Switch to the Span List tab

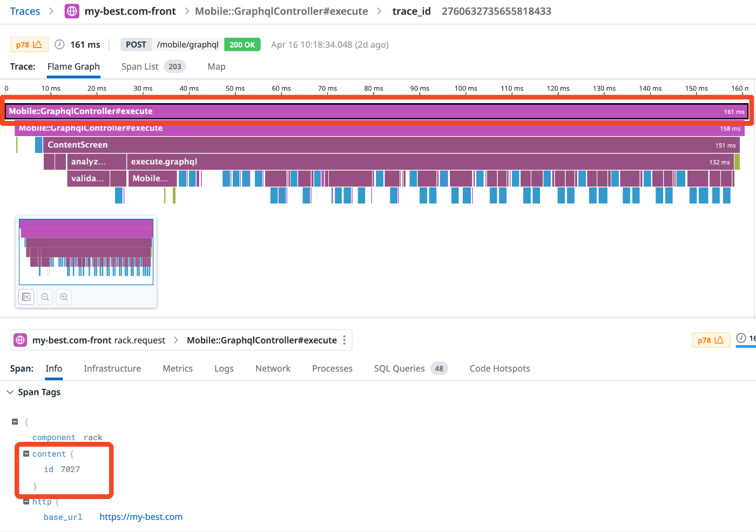(x=140, y=66)
